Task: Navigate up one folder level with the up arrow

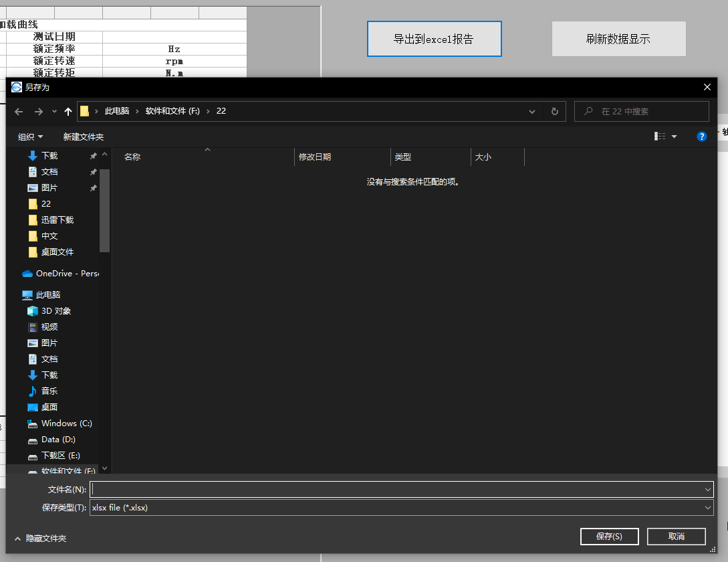Action: click(x=67, y=111)
